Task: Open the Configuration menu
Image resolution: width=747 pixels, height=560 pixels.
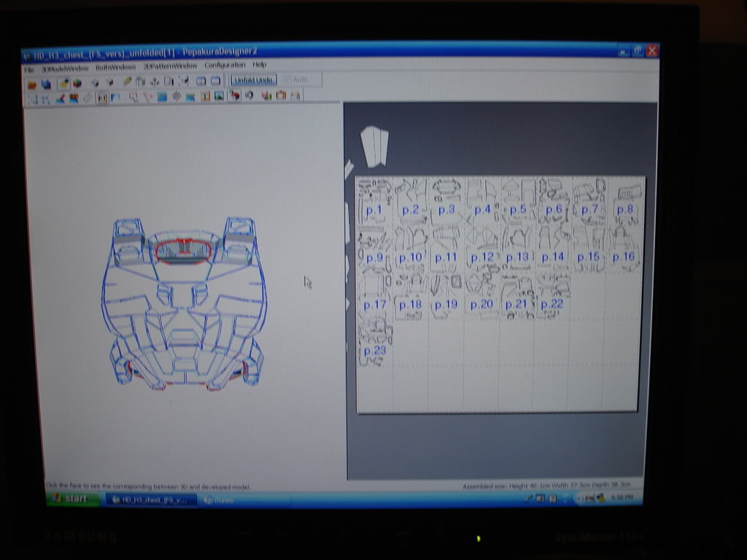Action: (x=225, y=65)
